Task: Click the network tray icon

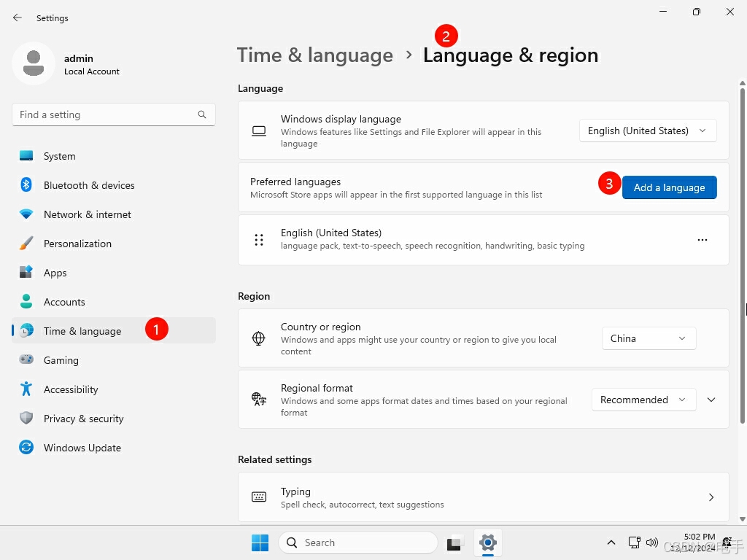Action: click(634, 542)
